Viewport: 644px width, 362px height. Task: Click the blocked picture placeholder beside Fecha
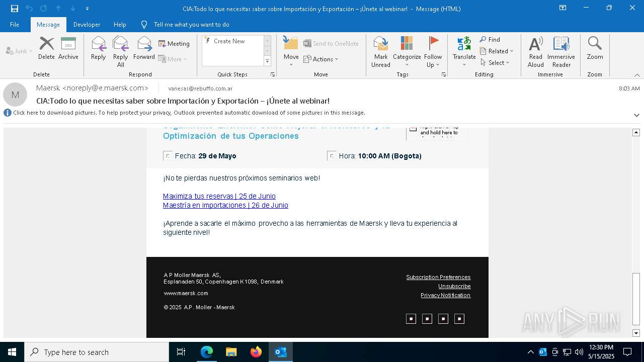[168, 156]
